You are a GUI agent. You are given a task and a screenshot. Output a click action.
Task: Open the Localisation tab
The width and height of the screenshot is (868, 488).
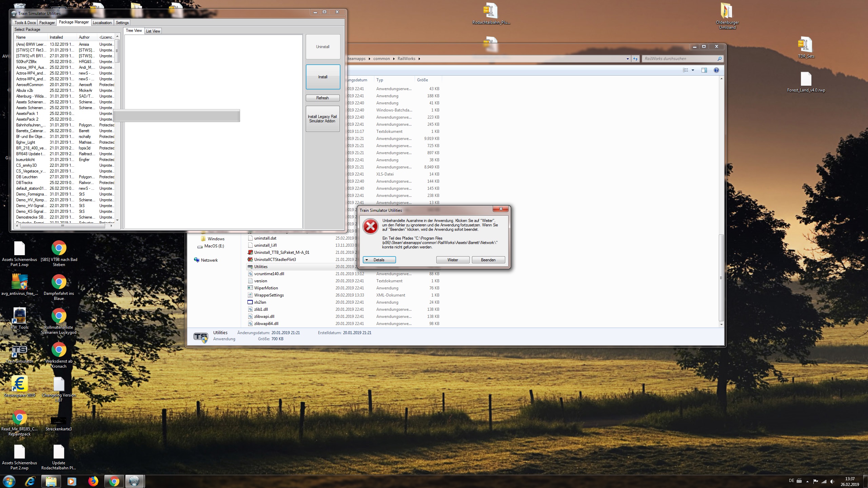[x=102, y=23]
